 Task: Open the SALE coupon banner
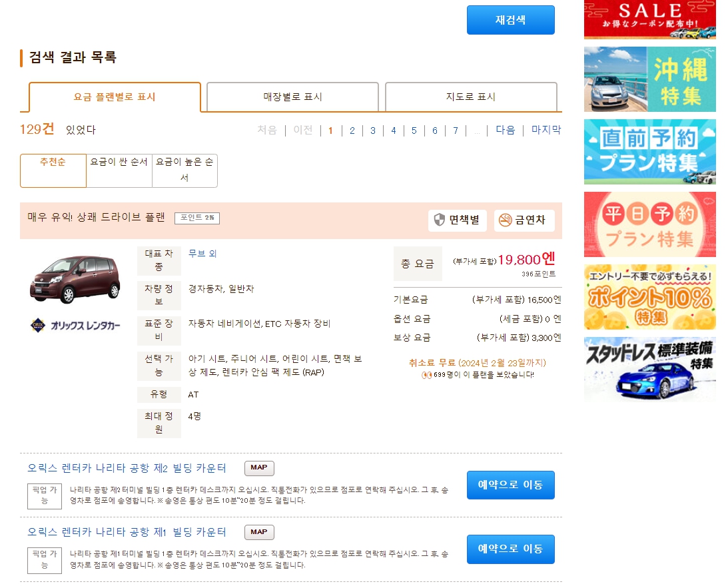point(649,19)
